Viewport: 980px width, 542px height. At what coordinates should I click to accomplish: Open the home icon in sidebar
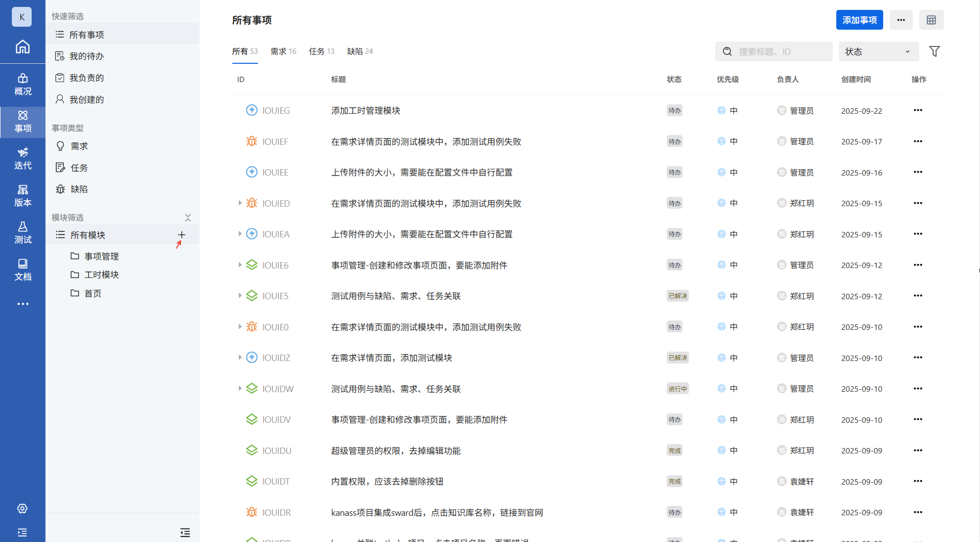(22, 47)
